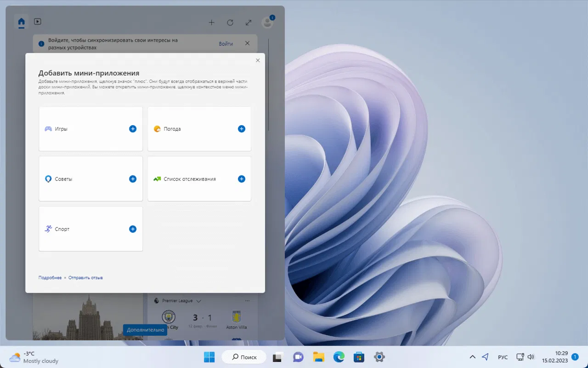Open the widgets home tab
This screenshot has width=588, height=368.
click(x=21, y=22)
